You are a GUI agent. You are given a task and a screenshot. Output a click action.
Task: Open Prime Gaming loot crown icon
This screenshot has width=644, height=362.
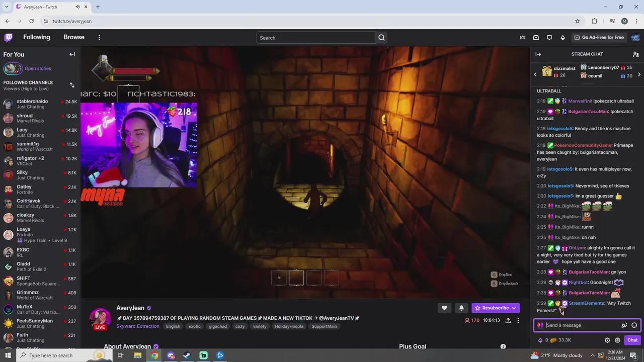click(x=522, y=37)
